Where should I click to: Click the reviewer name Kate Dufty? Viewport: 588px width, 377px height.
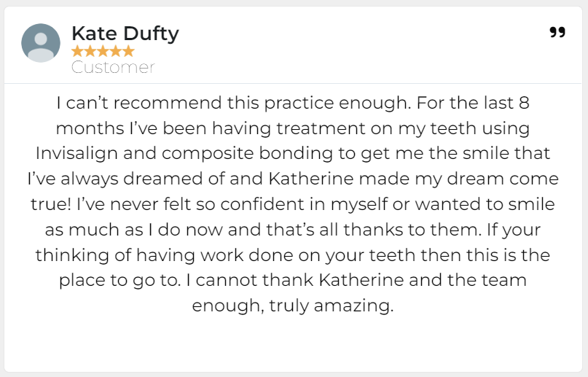tap(125, 33)
